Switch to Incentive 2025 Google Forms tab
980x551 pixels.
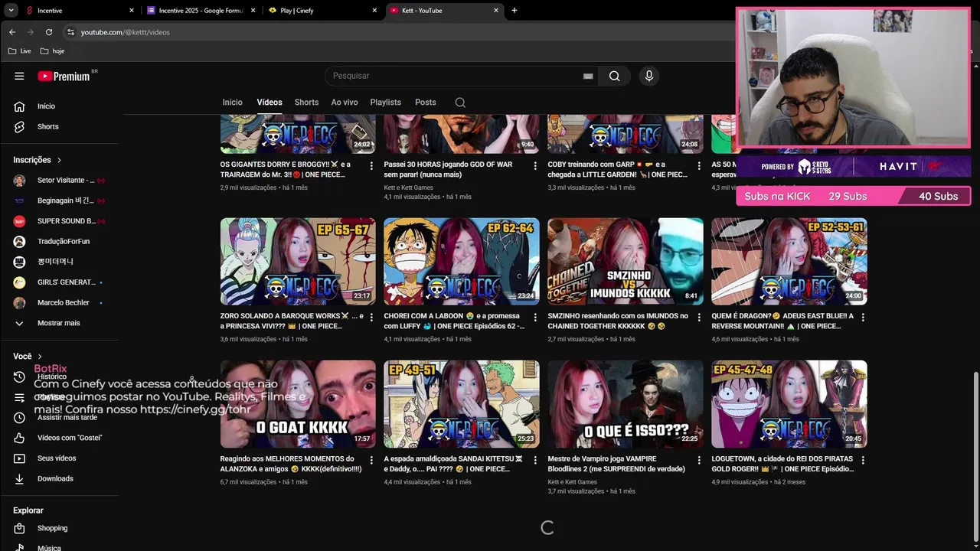pyautogui.click(x=202, y=11)
